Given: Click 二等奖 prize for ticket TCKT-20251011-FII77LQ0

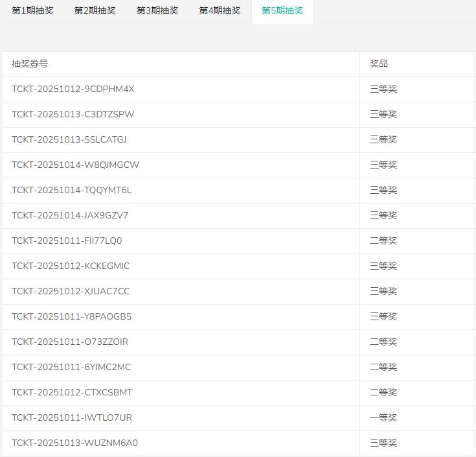Looking at the screenshot, I should (x=383, y=240).
